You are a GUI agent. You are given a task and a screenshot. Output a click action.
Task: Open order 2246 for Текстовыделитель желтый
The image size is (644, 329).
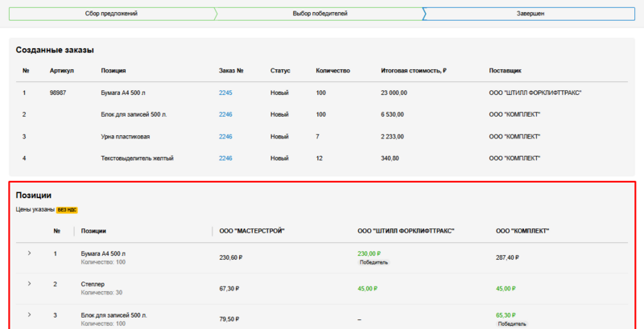pyautogui.click(x=225, y=158)
